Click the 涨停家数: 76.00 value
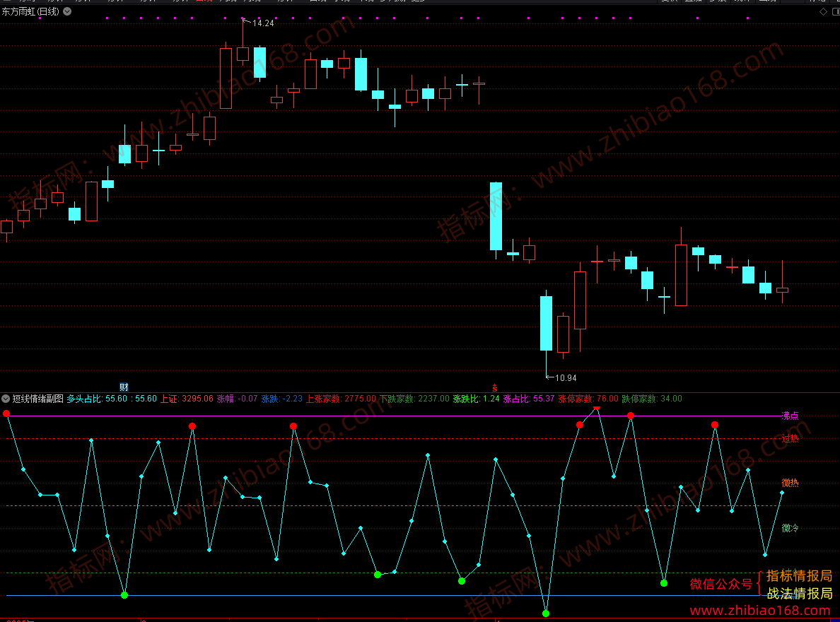This screenshot has width=840, height=622. click(x=588, y=399)
